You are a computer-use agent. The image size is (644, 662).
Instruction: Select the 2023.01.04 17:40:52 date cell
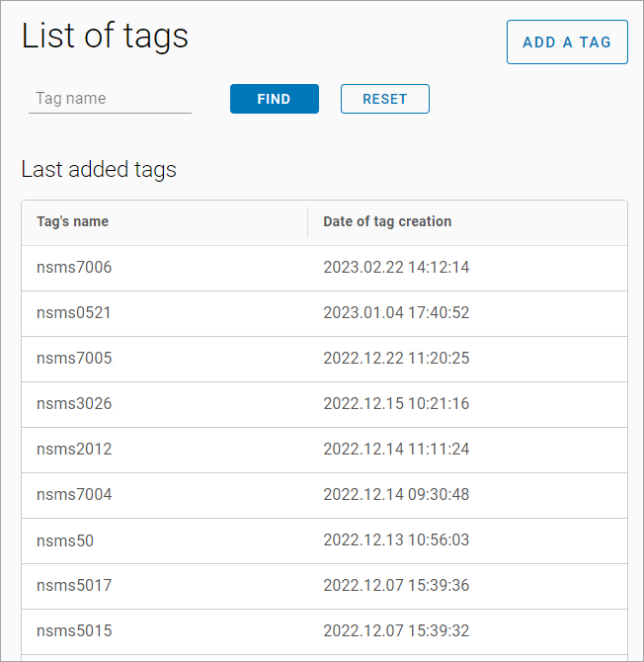396,313
